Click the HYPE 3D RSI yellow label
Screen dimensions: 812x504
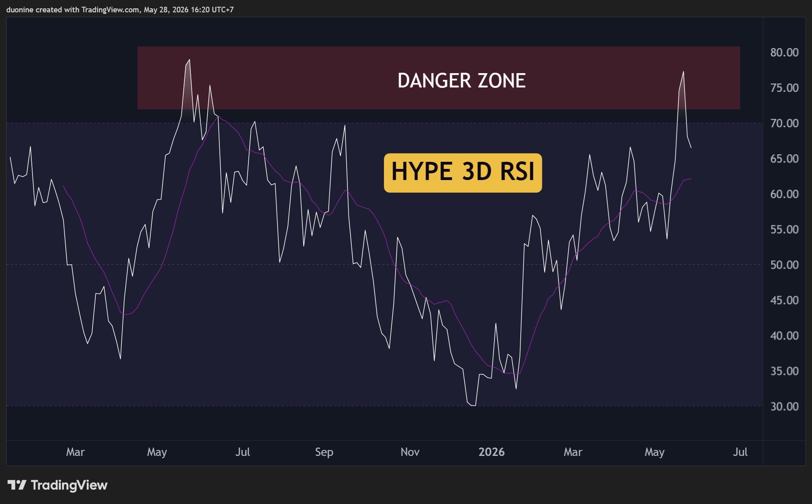pos(463,173)
